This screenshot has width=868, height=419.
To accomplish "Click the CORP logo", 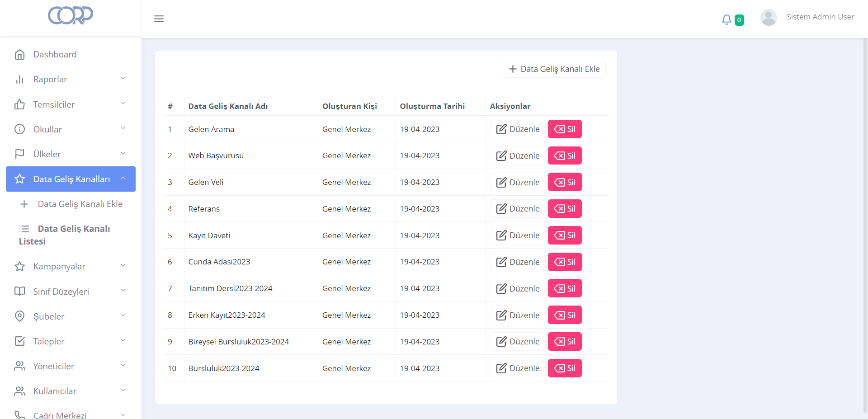I will point(71,16).
